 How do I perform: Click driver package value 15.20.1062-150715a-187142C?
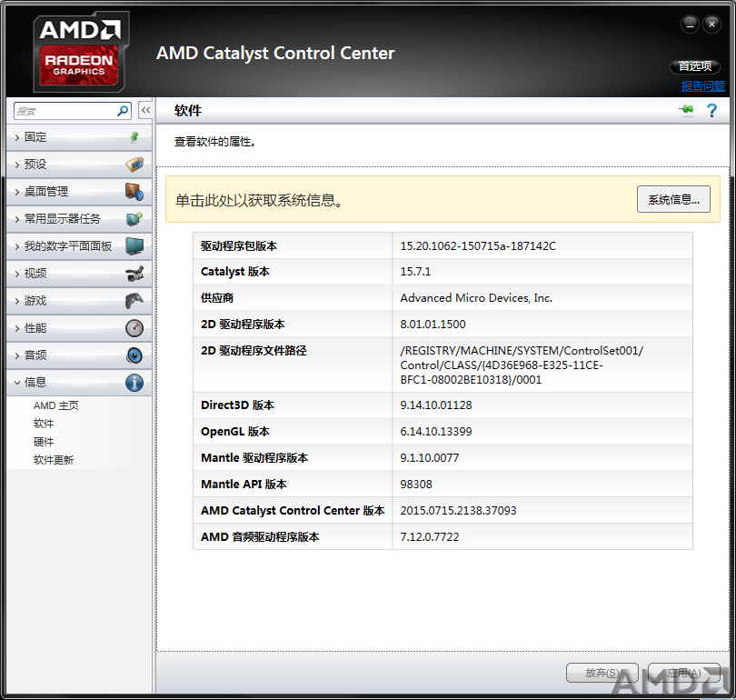point(478,245)
